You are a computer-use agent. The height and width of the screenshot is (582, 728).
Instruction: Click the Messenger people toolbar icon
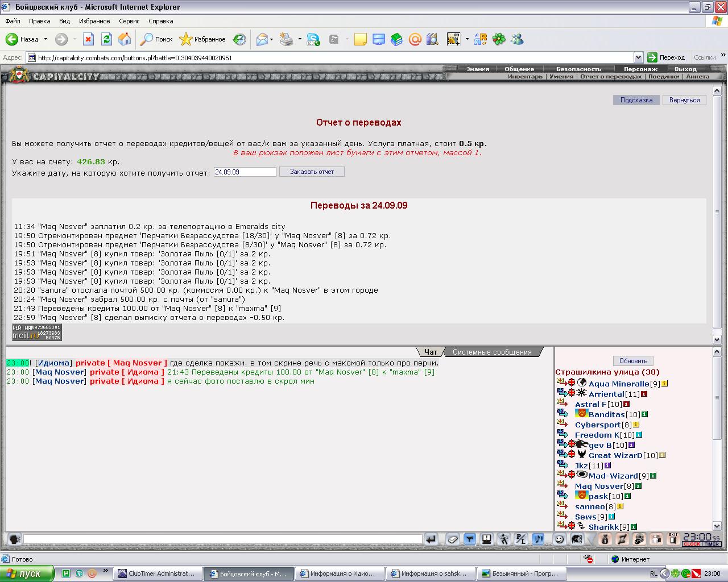[x=517, y=39]
